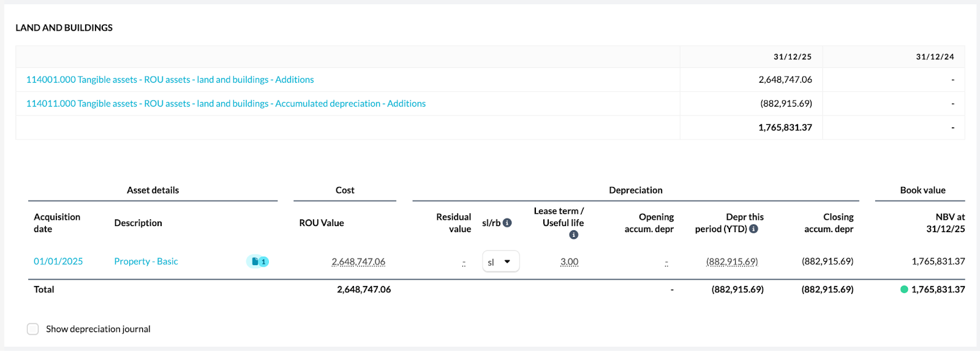Open account 114011.000 Accumulated depreciation link
This screenshot has height=351, width=980.
pos(225,104)
